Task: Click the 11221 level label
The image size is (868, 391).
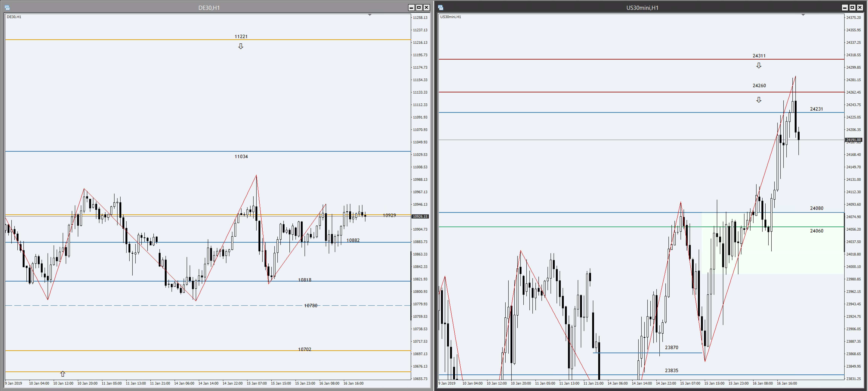Action: click(x=241, y=36)
